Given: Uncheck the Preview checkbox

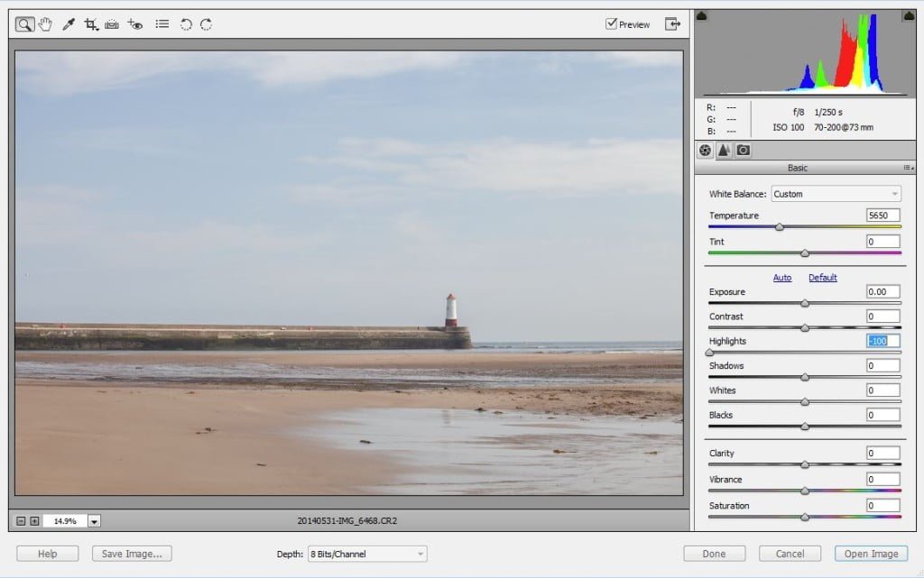Looking at the screenshot, I should (611, 23).
